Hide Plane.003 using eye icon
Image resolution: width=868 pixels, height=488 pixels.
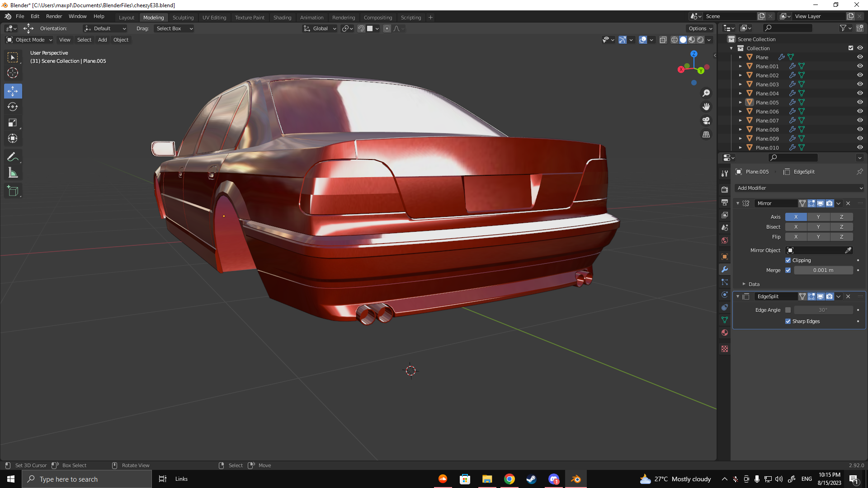coord(860,84)
